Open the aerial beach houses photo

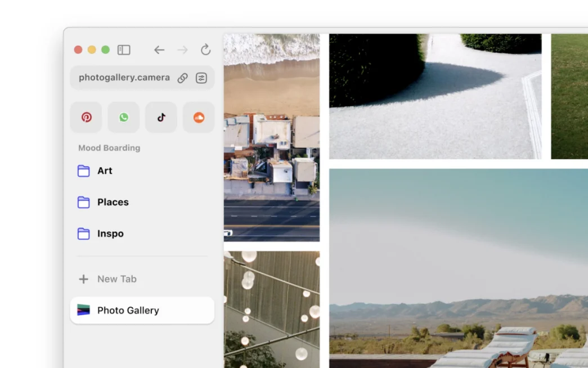(x=272, y=138)
